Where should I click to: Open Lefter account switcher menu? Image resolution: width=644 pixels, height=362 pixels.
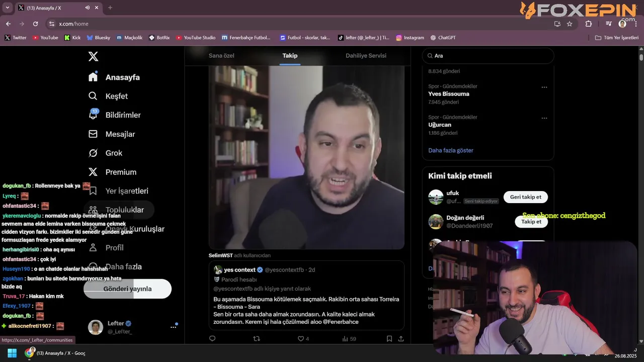(x=133, y=327)
